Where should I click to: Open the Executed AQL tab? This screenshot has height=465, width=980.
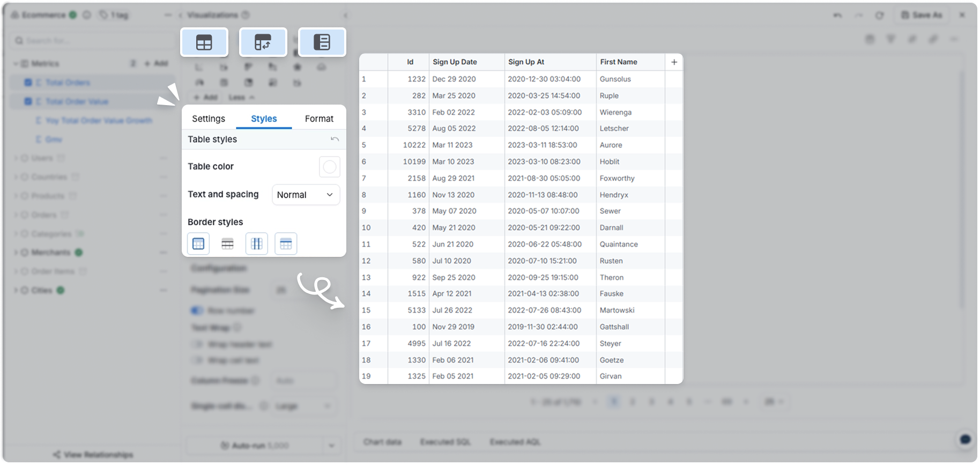click(x=515, y=442)
